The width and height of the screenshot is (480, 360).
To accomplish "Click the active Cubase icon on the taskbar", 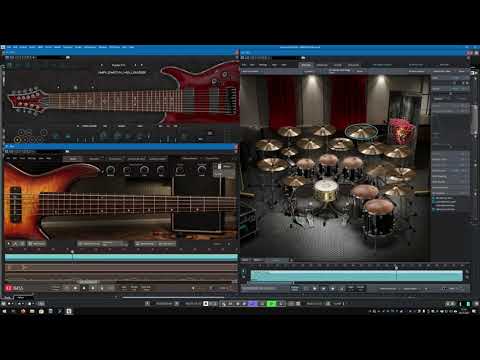I will [x=69, y=311].
